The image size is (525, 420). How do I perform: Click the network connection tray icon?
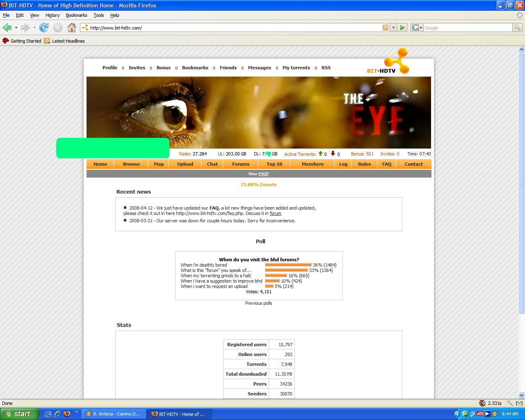coord(472,414)
